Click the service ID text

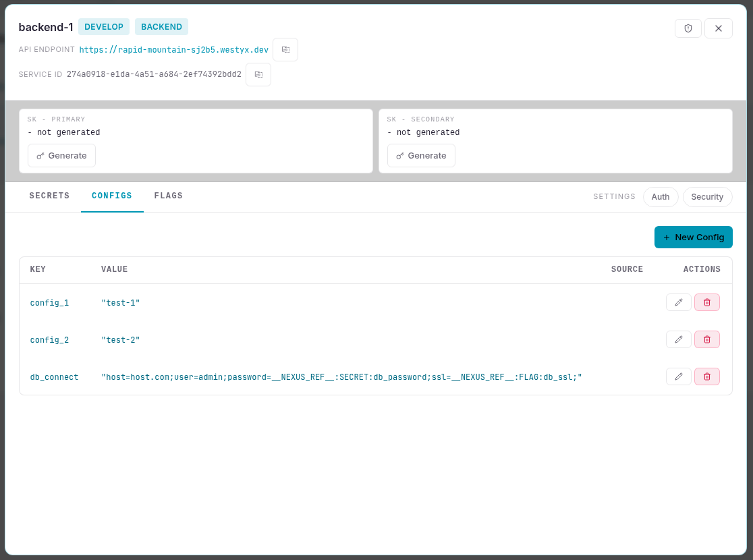[x=154, y=74]
